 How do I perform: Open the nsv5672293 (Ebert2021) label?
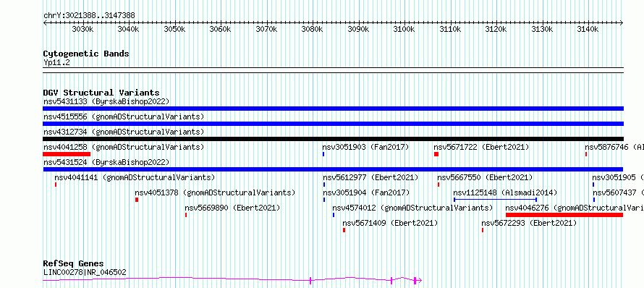pos(529,223)
